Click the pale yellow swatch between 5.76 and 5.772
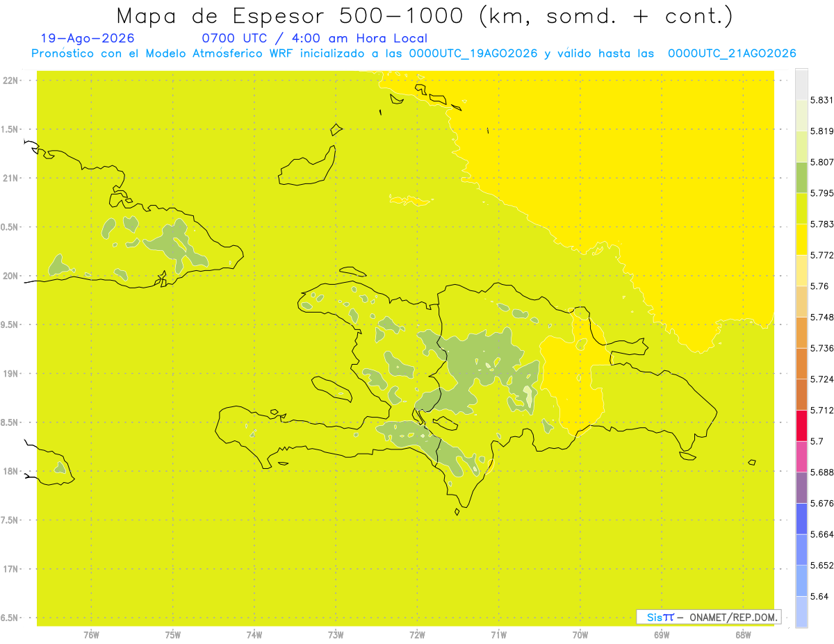The height and width of the screenshot is (644, 834). pyautogui.click(x=801, y=270)
